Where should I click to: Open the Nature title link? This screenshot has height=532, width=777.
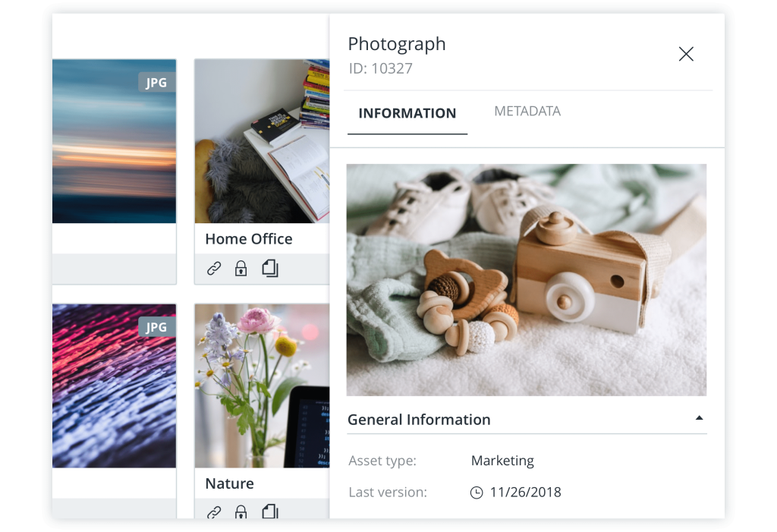coord(229,483)
